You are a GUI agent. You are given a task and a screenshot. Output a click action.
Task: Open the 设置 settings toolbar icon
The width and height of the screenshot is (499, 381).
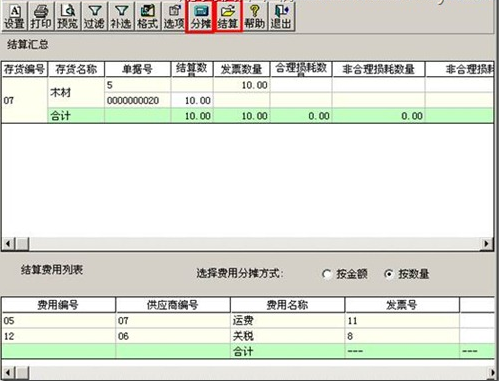(x=14, y=17)
